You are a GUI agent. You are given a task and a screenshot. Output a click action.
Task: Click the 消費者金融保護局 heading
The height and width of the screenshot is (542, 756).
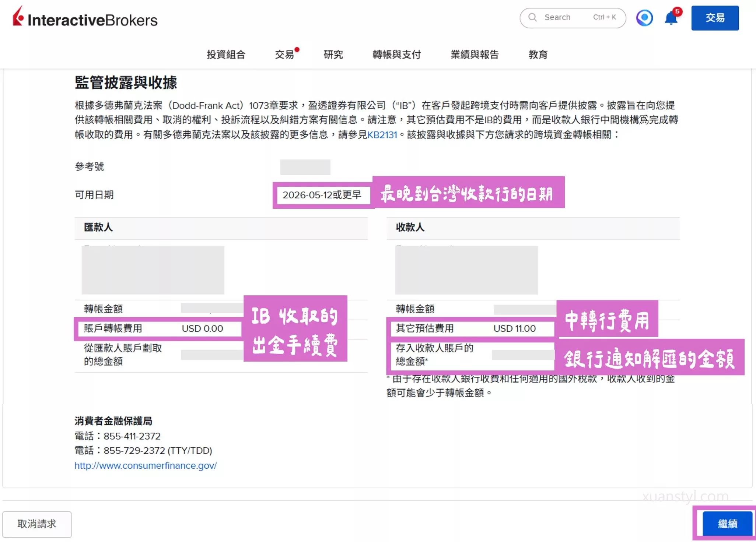coord(113,421)
